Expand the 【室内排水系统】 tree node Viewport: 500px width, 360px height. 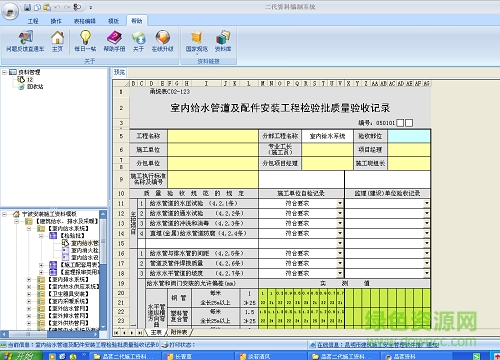point(29,279)
